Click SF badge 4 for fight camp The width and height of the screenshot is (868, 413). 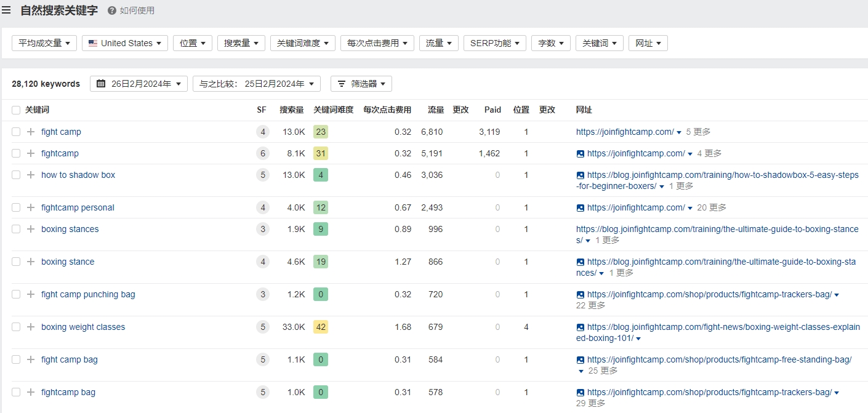tap(263, 132)
